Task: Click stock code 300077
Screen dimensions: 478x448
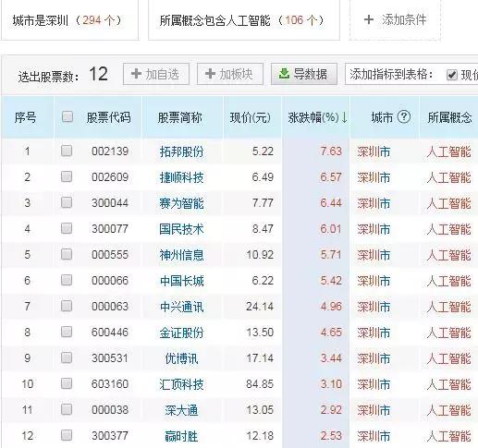Action: (110, 229)
